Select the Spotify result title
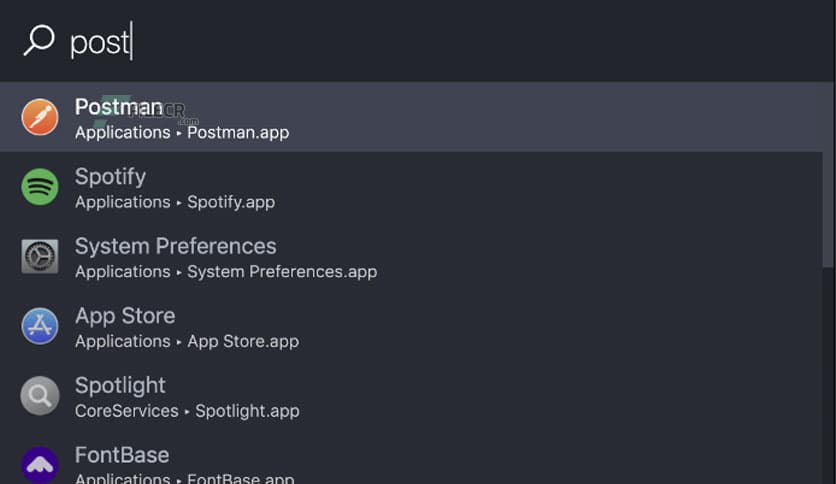This screenshot has width=836, height=484. click(110, 177)
